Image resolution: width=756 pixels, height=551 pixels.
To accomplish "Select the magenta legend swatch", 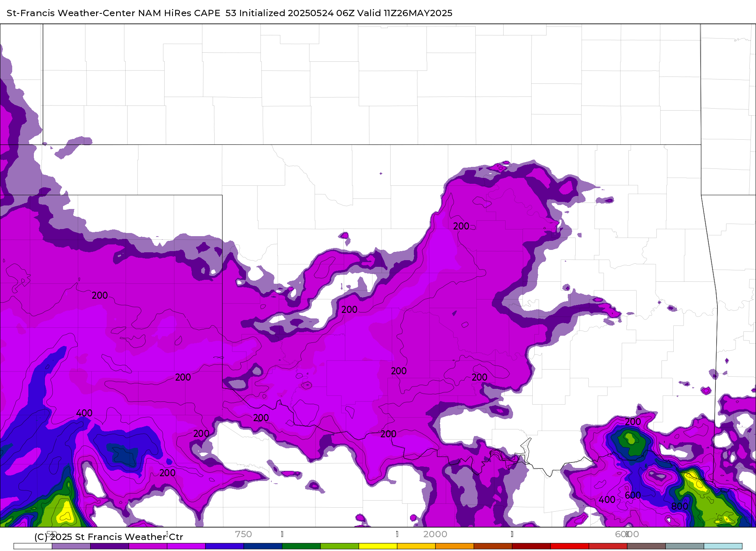I will (148, 546).
